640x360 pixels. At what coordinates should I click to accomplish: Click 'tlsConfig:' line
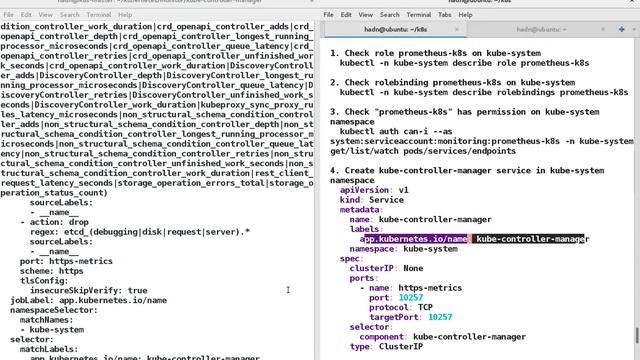pos(44,281)
